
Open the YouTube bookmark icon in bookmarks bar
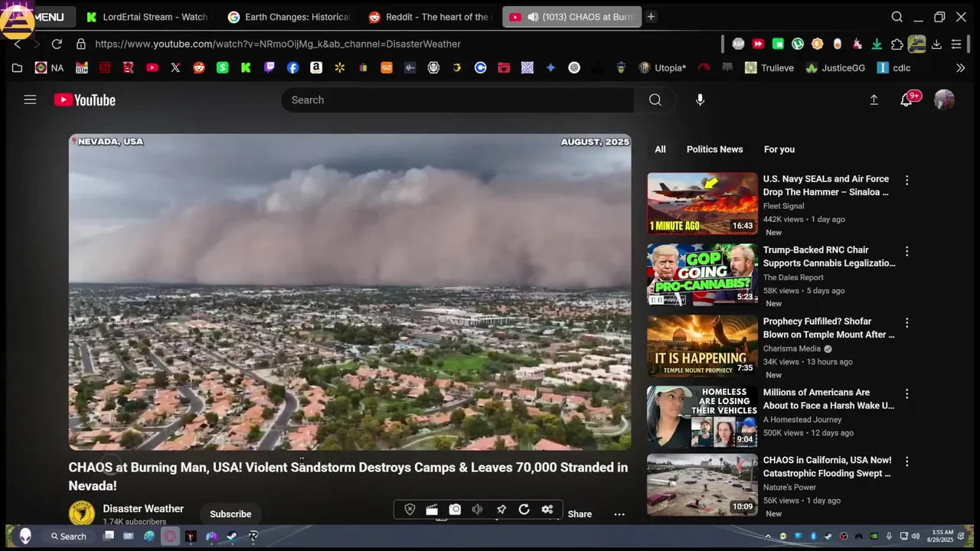[152, 67]
